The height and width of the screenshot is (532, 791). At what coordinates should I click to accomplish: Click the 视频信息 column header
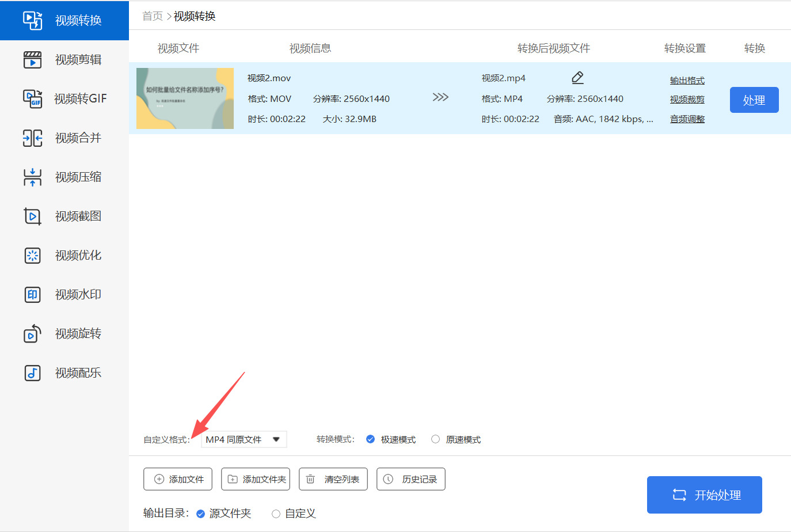tap(310, 48)
